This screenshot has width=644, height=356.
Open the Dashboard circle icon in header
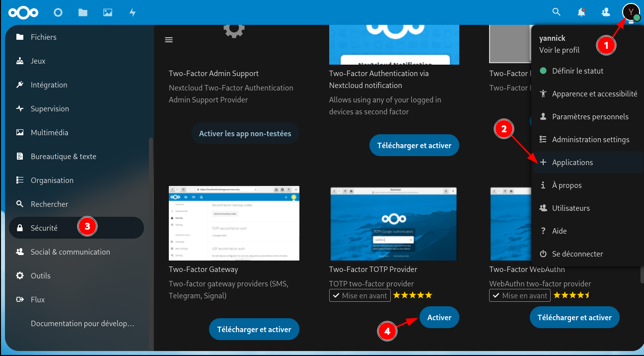(x=58, y=12)
